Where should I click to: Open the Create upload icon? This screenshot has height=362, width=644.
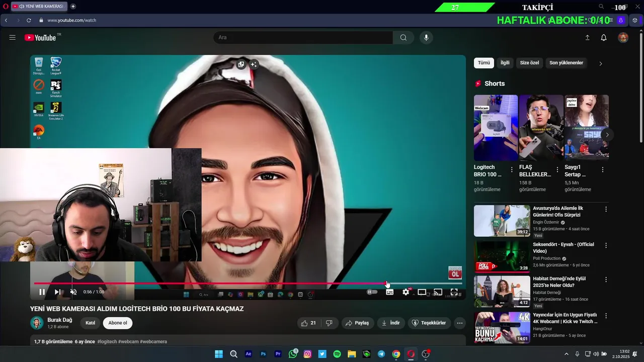point(587,38)
